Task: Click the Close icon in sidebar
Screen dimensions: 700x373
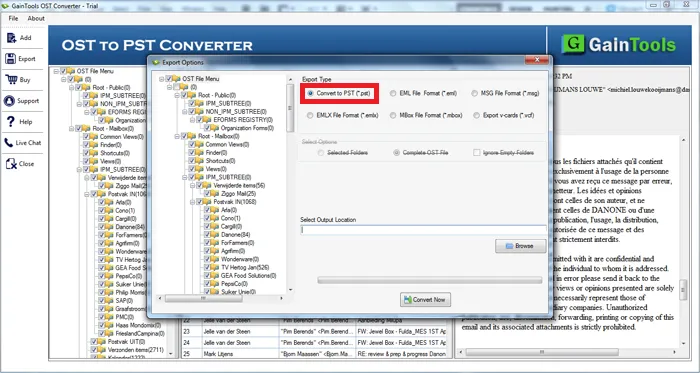Action: click(x=11, y=164)
